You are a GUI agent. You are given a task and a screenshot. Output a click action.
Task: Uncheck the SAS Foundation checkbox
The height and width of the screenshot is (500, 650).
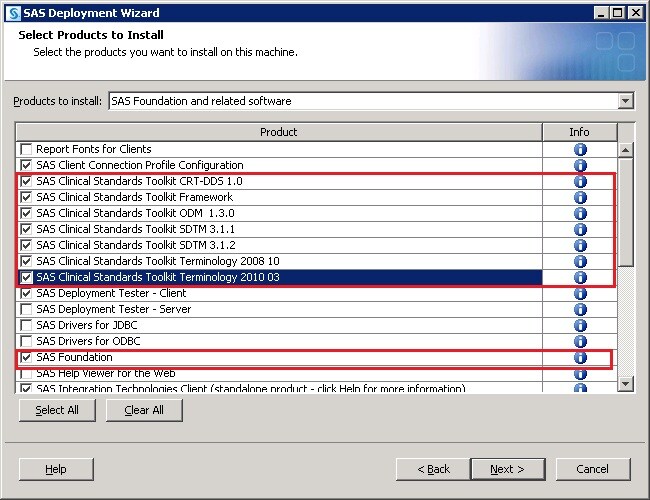point(26,357)
